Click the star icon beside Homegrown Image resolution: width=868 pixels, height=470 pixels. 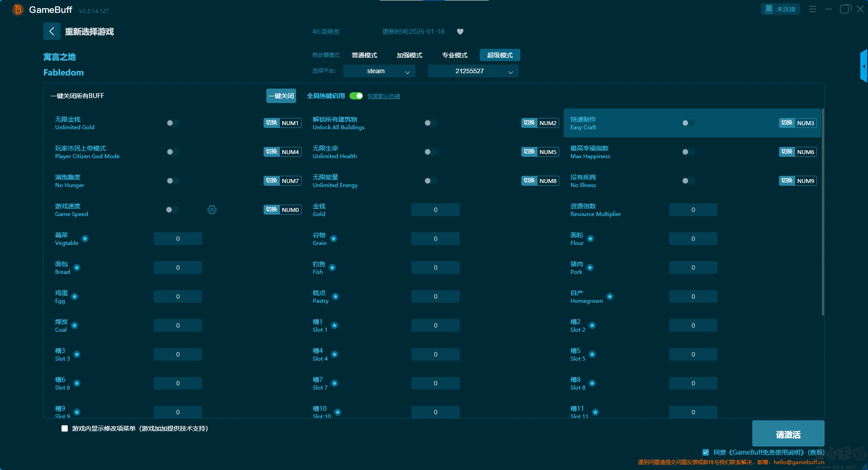pyautogui.click(x=610, y=296)
